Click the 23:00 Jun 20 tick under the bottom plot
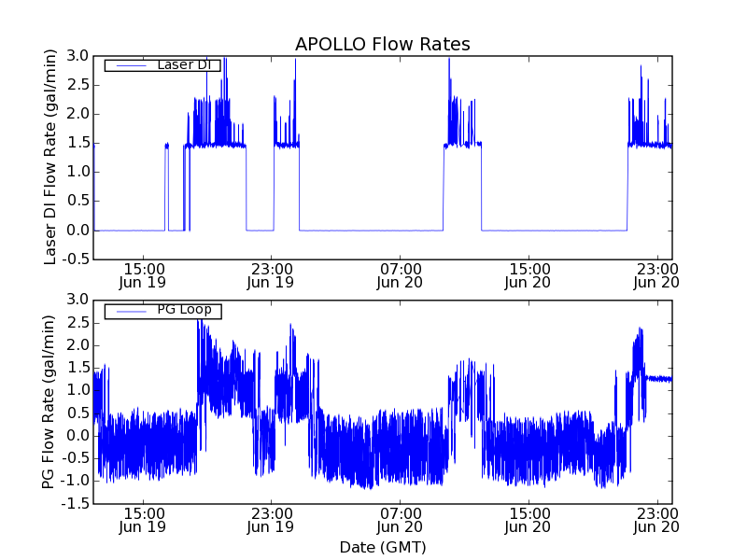747x560 pixels. pos(656,519)
